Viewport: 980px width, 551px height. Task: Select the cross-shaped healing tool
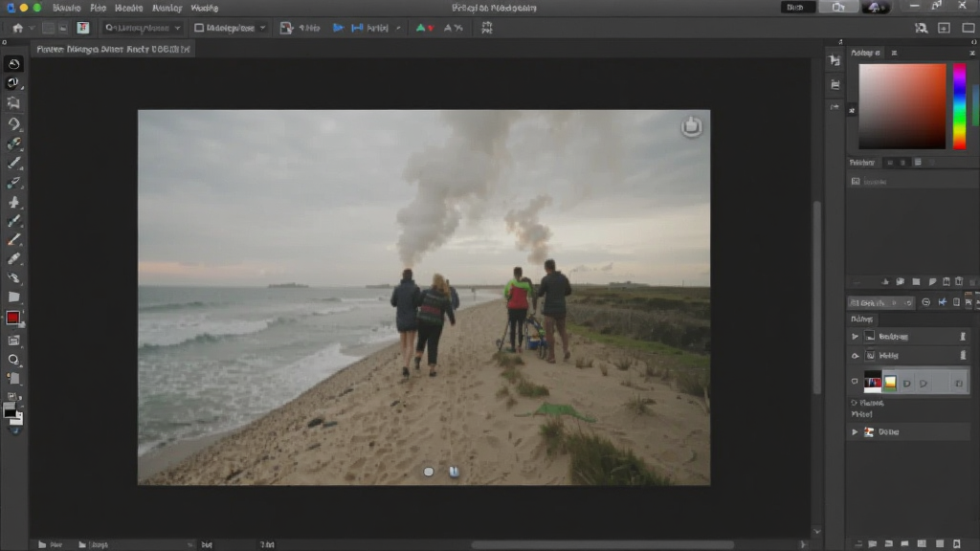pos(13,202)
